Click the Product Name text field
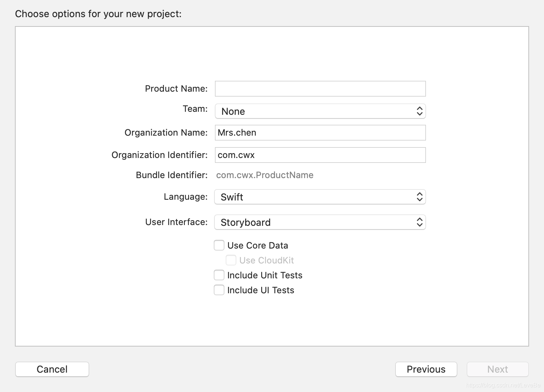 click(320, 89)
